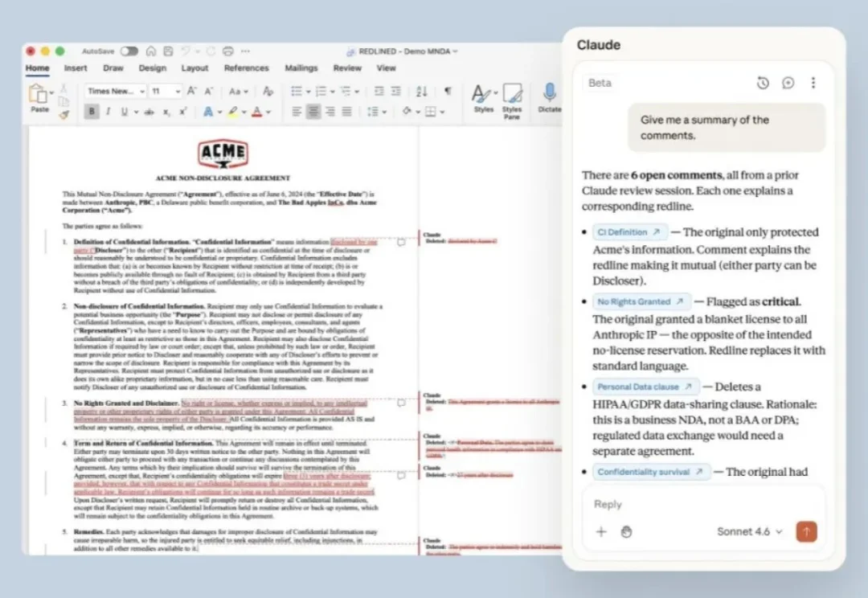
Task: Open the Times New Roman font dropdown
Action: click(x=116, y=92)
